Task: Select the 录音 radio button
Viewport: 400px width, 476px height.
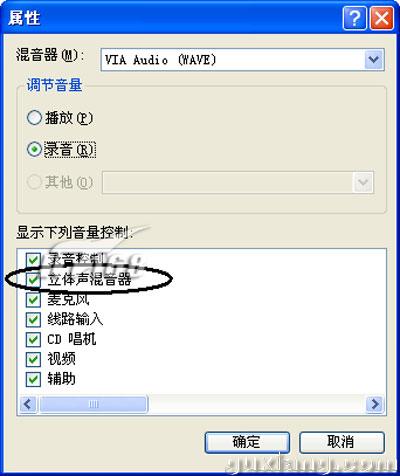Action: 34,149
